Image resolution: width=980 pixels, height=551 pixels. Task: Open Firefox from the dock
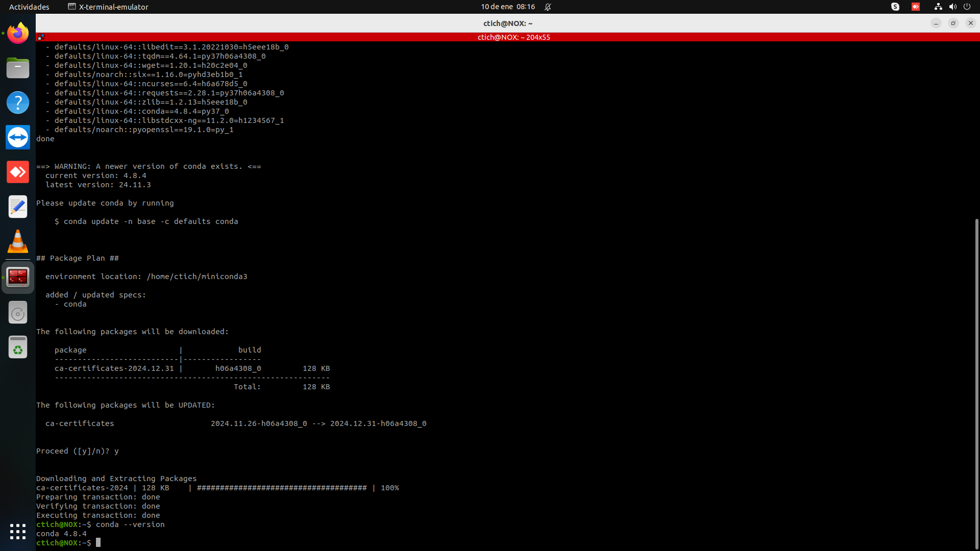click(18, 34)
